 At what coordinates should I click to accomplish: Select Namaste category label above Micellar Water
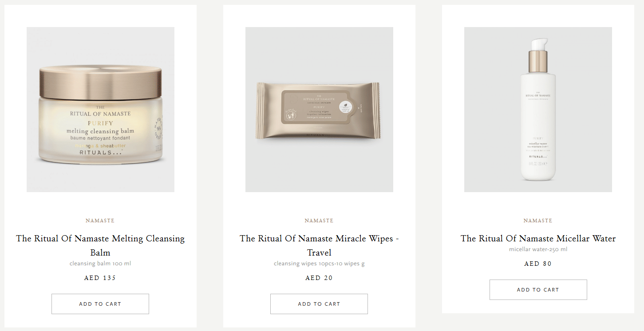tap(538, 221)
